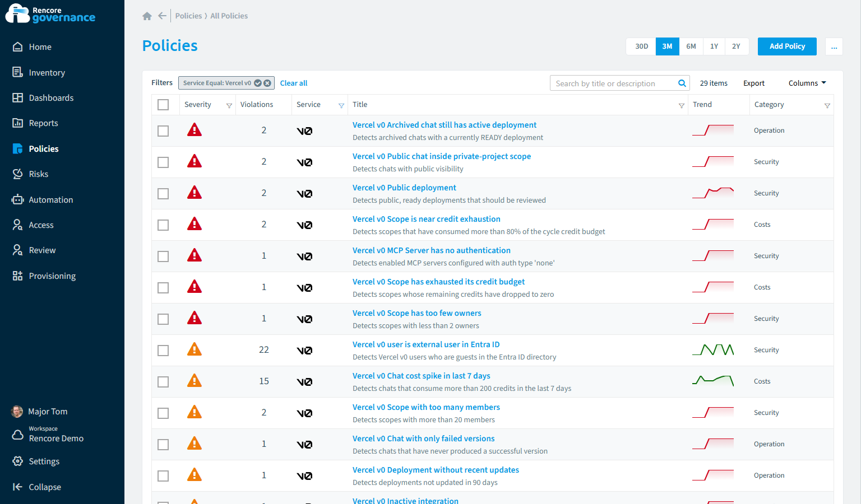
Task: Select the 1Y time range
Action: pos(714,46)
